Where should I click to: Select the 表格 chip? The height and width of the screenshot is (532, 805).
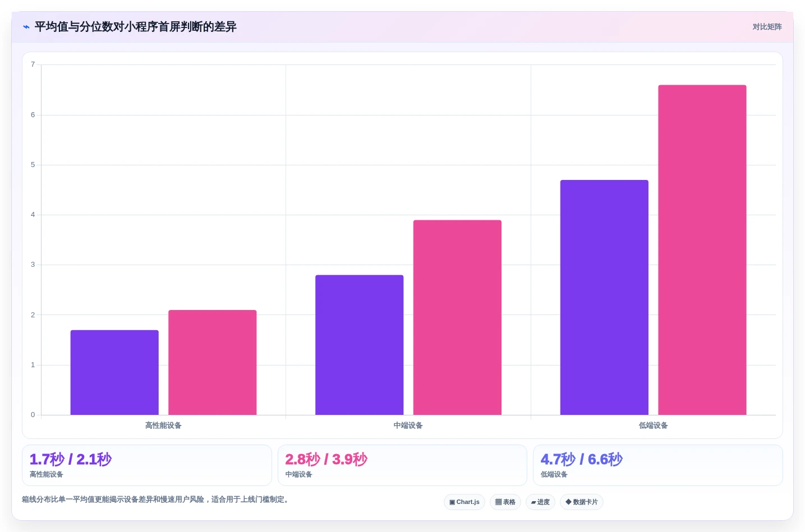point(505,502)
